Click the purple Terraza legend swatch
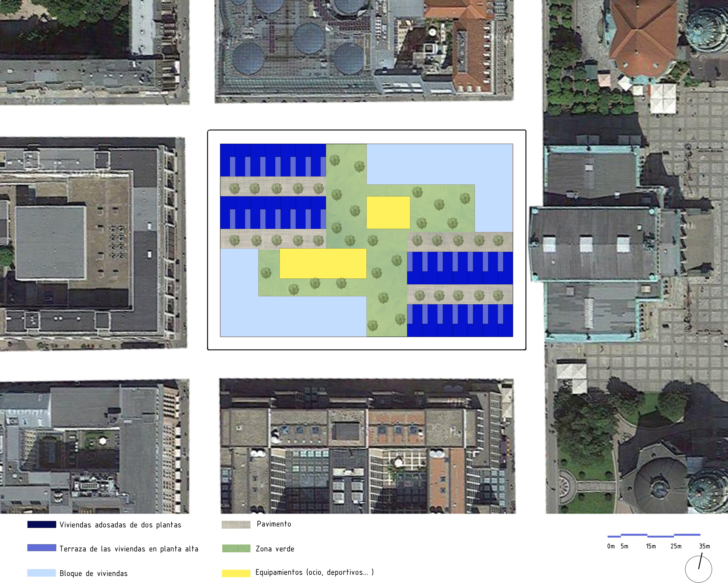 point(41,547)
